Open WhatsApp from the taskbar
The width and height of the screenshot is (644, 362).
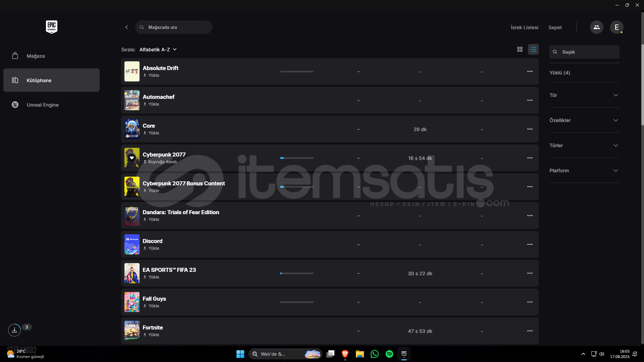tap(375, 354)
